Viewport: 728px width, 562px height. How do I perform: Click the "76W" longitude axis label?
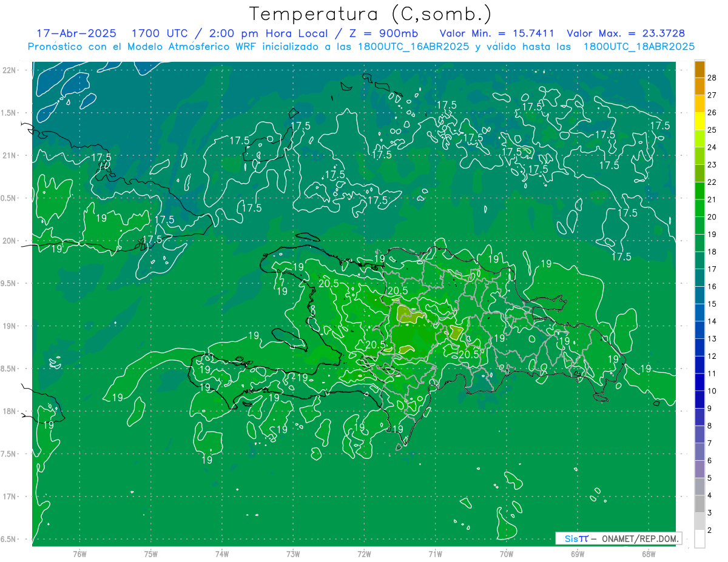coord(79,554)
